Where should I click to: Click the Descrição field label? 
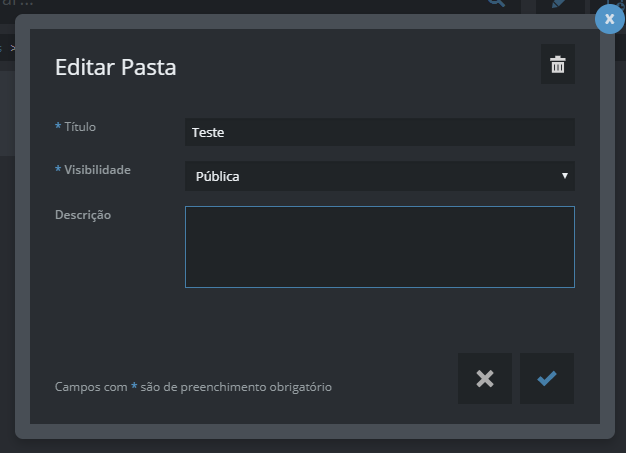click(83, 214)
